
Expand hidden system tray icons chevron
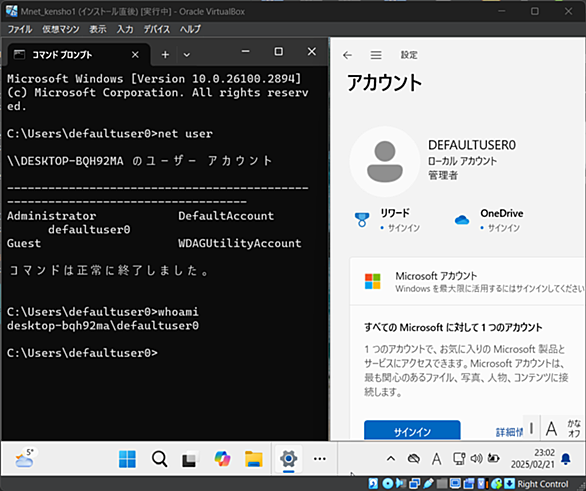pos(391,458)
